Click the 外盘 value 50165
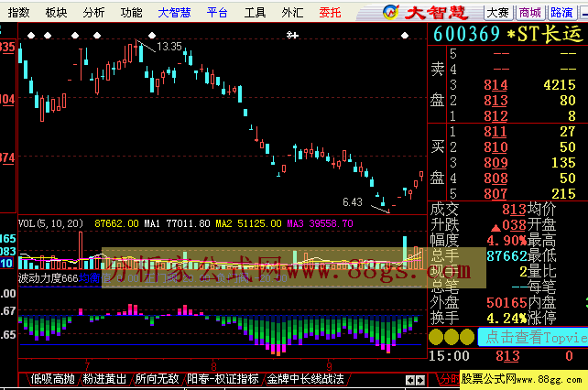The height and width of the screenshot is (390, 588). tap(506, 303)
